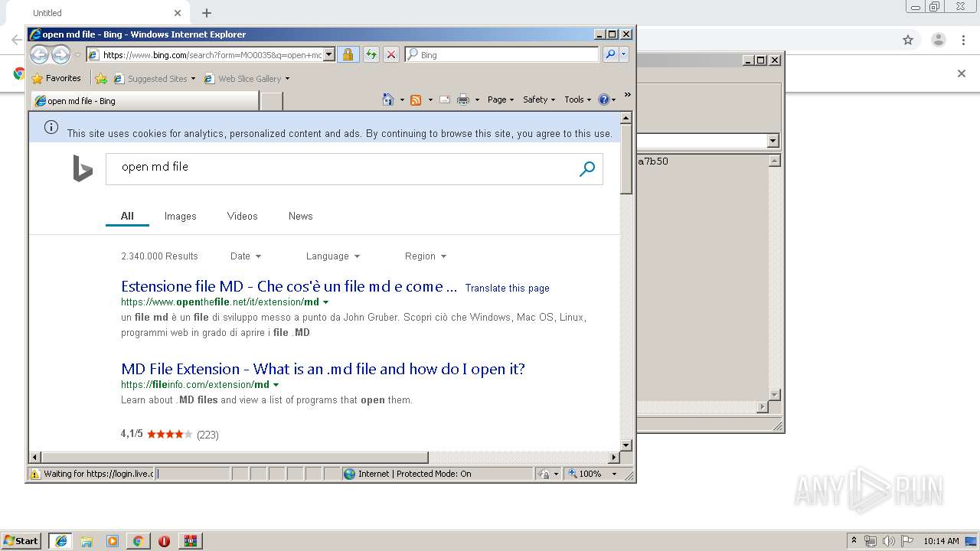Expand Suggested Sites dropdown arrow
The width and height of the screenshot is (980, 551).
[x=193, y=78]
